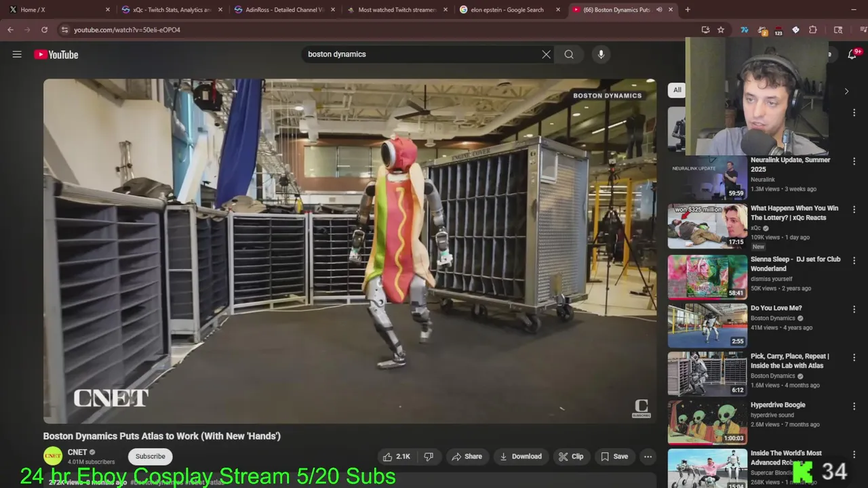Open options for What Happens When You Win
The width and height of the screenshot is (868, 488).
[x=854, y=209]
